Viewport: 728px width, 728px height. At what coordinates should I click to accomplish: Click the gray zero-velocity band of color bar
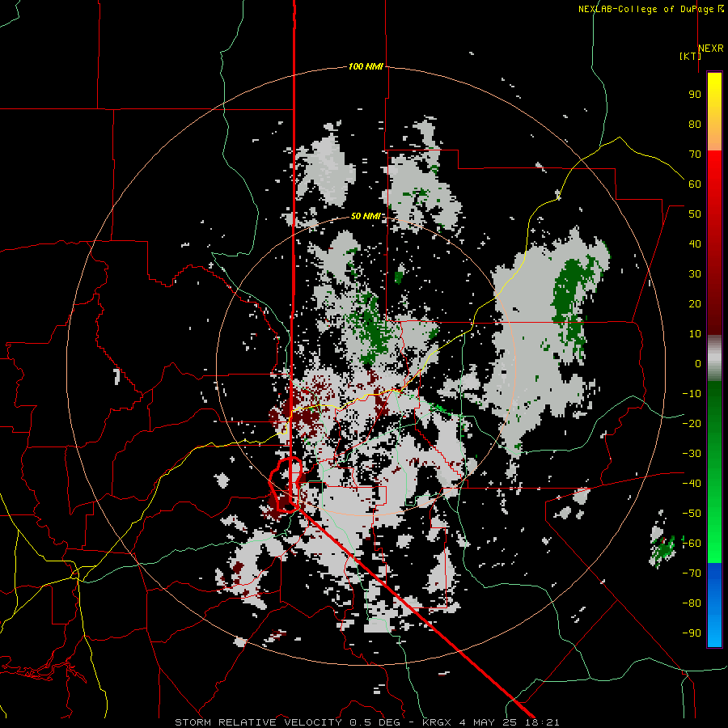click(714, 358)
